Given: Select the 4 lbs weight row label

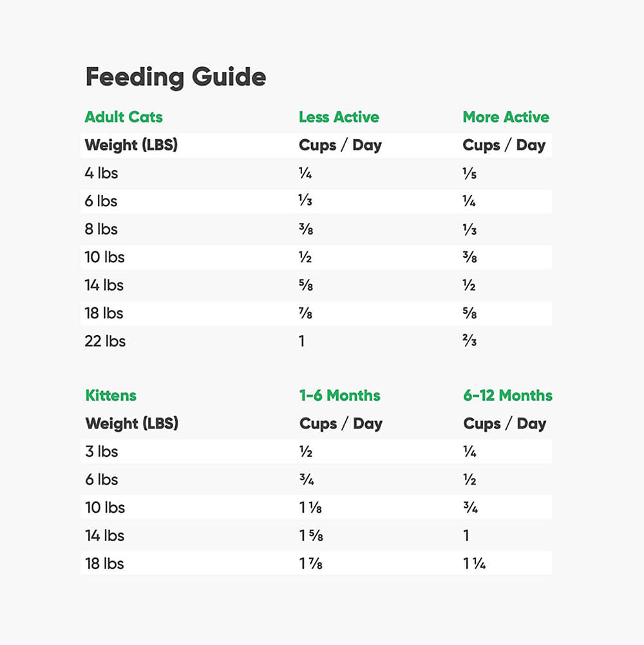Looking at the screenshot, I should coord(101,173).
